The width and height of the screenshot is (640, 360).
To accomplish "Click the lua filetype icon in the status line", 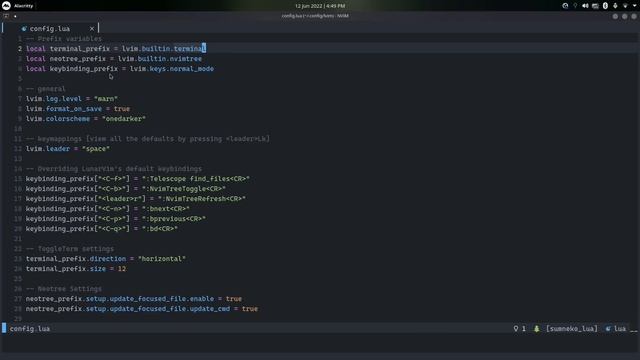I will point(608,329).
